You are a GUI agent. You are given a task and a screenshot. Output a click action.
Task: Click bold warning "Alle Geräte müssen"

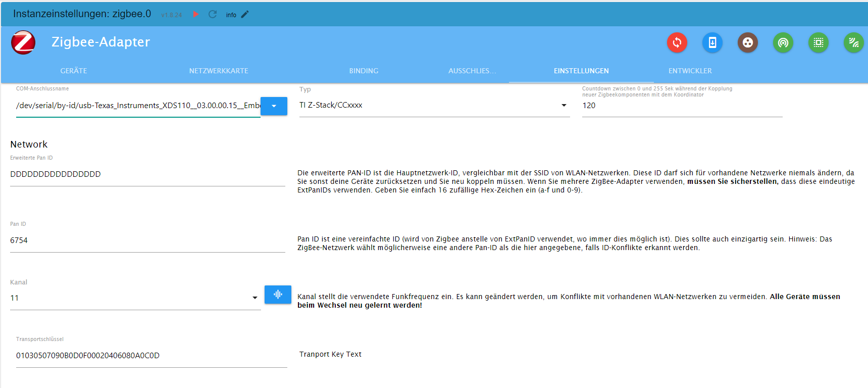tap(805, 297)
